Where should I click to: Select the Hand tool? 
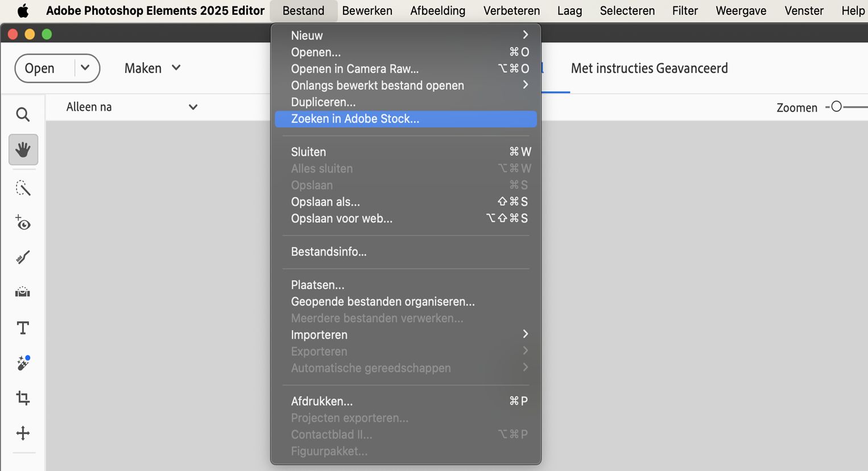click(x=23, y=150)
